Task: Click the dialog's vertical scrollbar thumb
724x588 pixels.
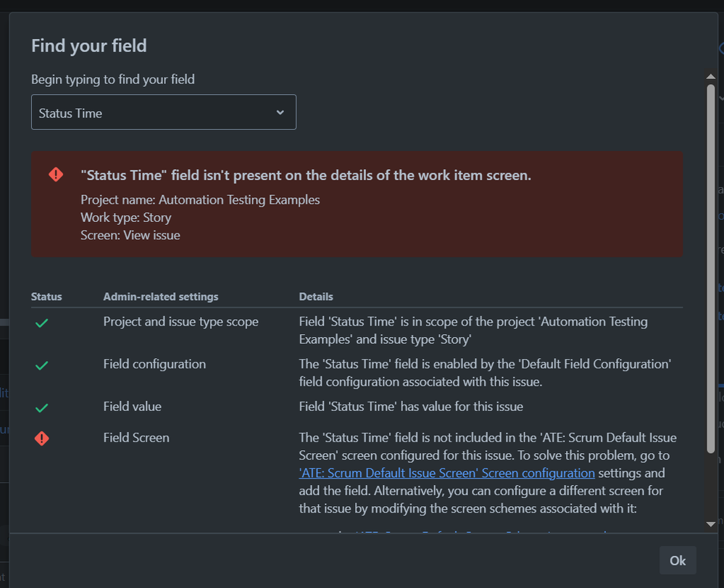Action: coord(711,268)
